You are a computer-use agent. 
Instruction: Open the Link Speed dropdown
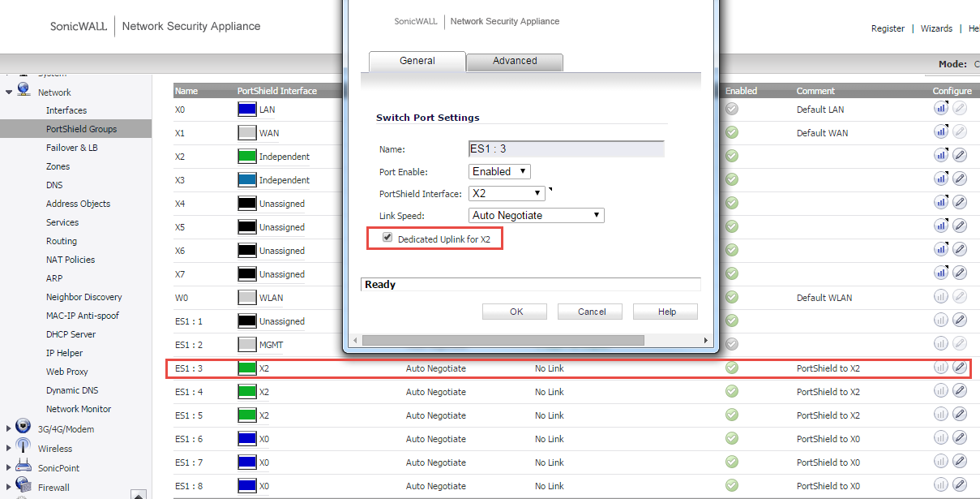tap(536, 216)
